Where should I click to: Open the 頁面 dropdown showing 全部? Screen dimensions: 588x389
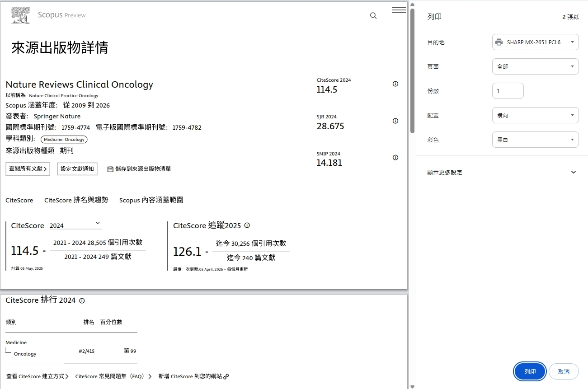click(x=535, y=66)
